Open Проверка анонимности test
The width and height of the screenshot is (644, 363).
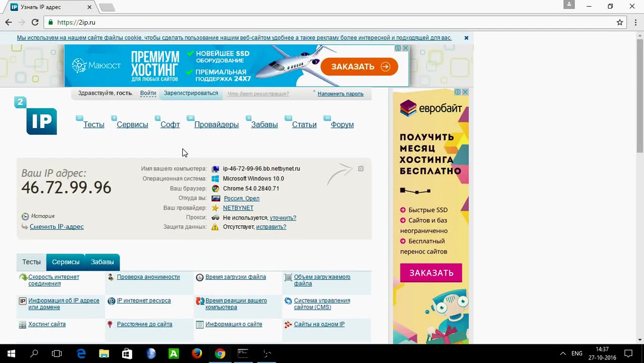pos(148,277)
